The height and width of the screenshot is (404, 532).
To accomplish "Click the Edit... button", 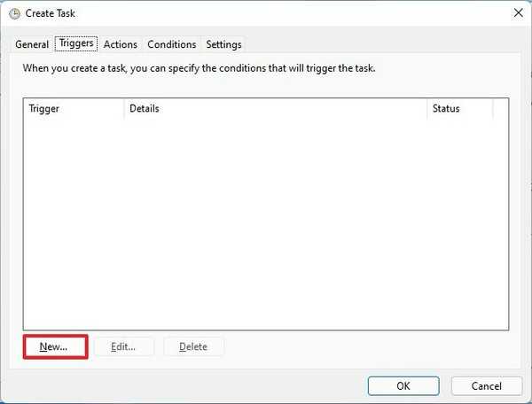I will click(123, 346).
